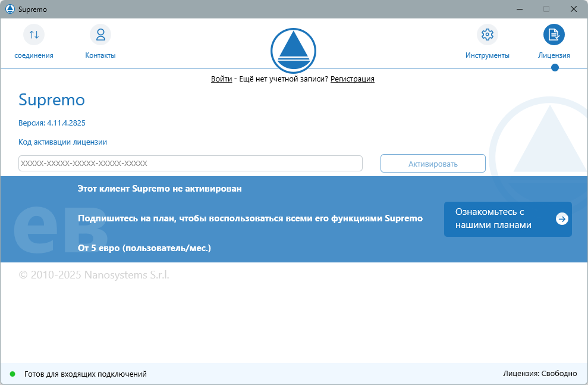Click the Лицензия: Свободно status text
Viewport: 588px width, 385px height.
pyautogui.click(x=540, y=373)
